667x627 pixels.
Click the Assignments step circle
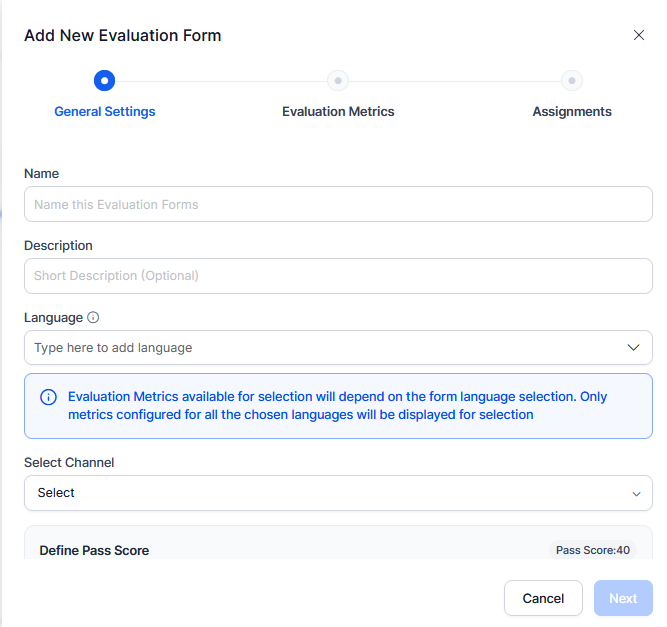(x=572, y=80)
